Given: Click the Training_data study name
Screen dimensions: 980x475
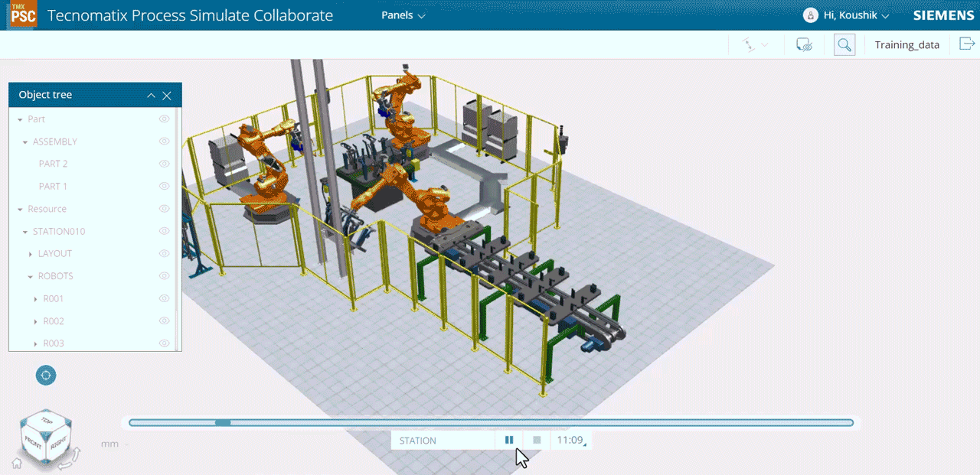Looking at the screenshot, I should pyautogui.click(x=906, y=45).
